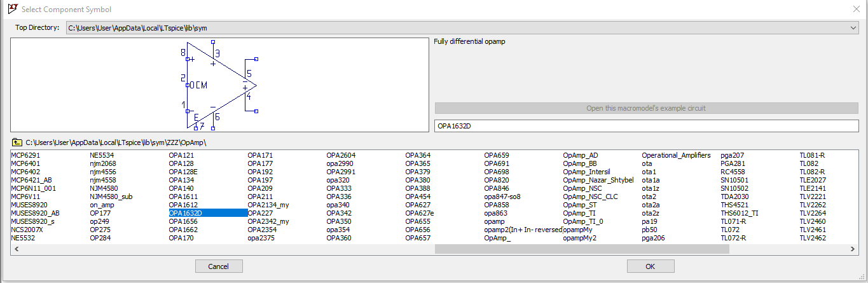Select the OpAmp_AD entry

(x=581, y=155)
